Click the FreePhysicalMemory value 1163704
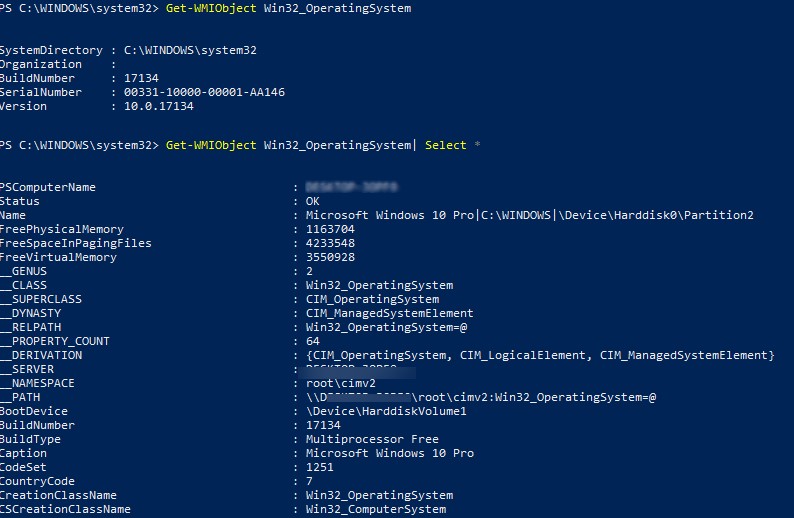This screenshot has height=518, width=794. 330,229
